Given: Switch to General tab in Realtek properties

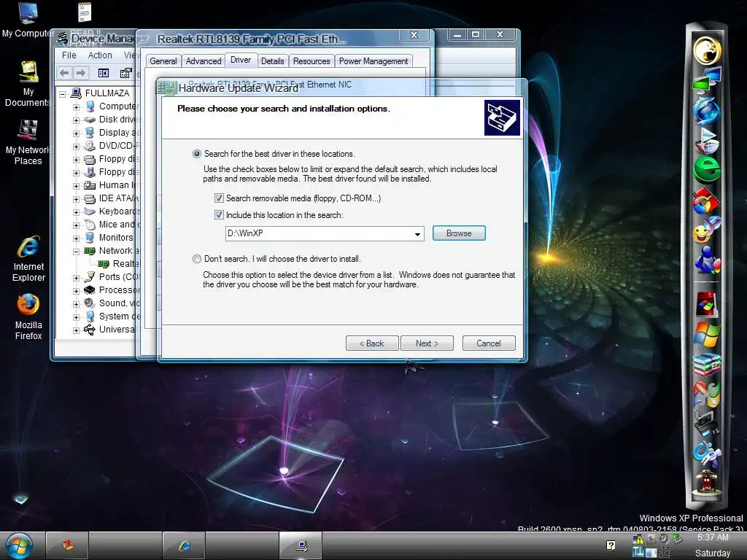Looking at the screenshot, I should coord(163,61).
